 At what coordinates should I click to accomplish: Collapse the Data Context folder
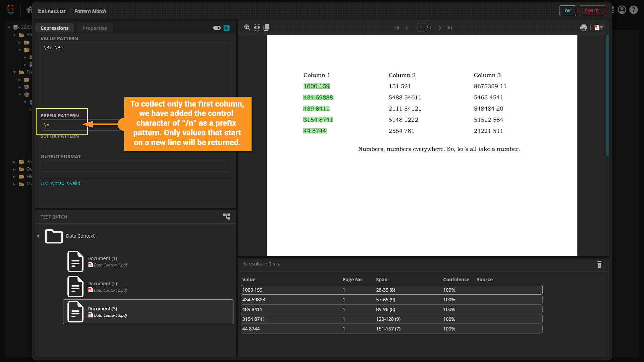click(38, 236)
